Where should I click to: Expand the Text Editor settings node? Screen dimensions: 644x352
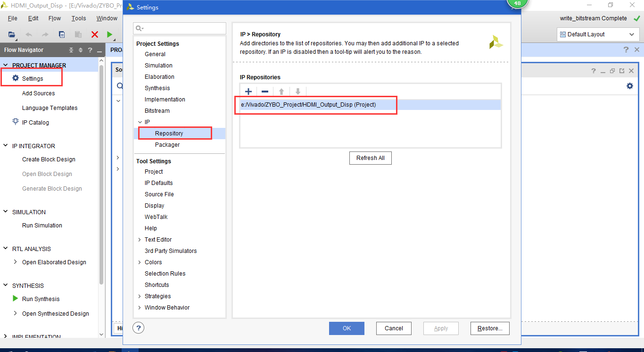click(x=140, y=240)
